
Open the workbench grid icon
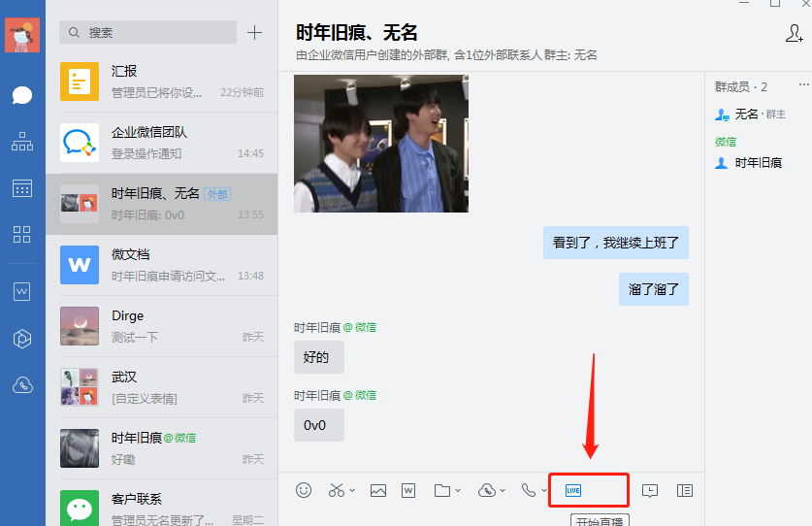tap(22, 234)
